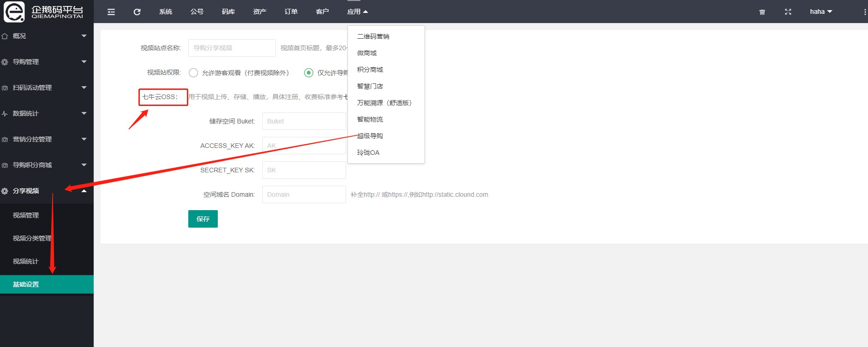Open 视频管理 in the sidebar
The width and height of the screenshot is (868, 347).
47,215
